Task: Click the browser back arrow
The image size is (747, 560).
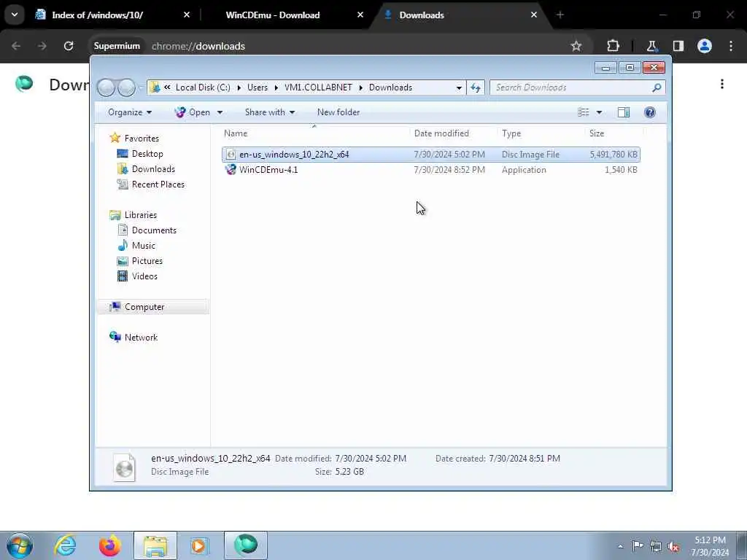Action: coord(16,46)
